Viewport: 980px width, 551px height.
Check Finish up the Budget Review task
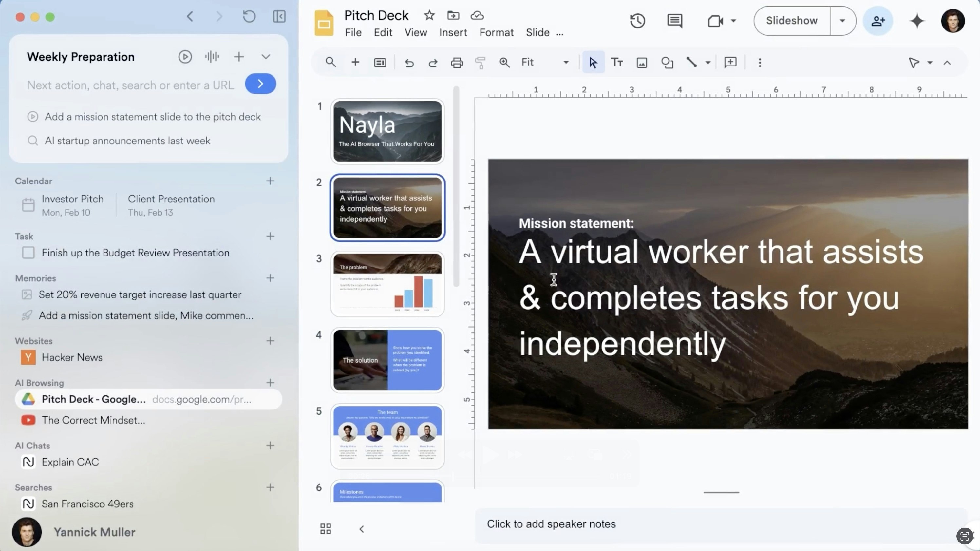[x=28, y=253]
